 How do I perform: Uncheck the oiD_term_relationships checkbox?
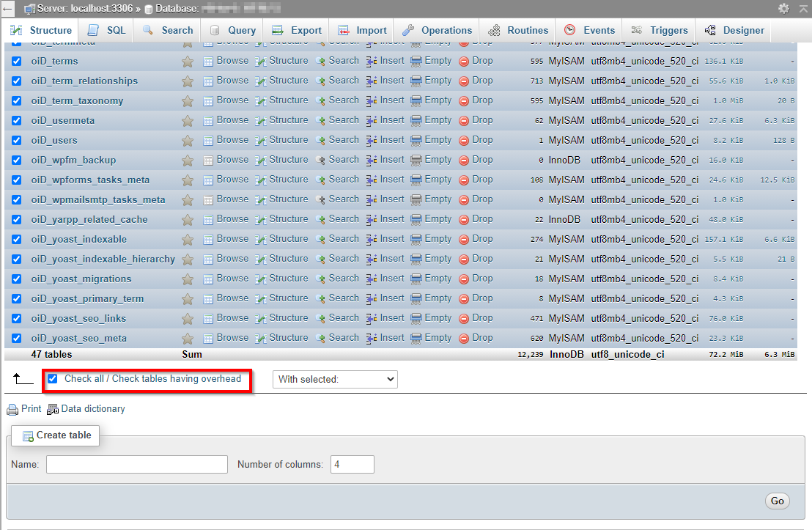[x=17, y=81]
